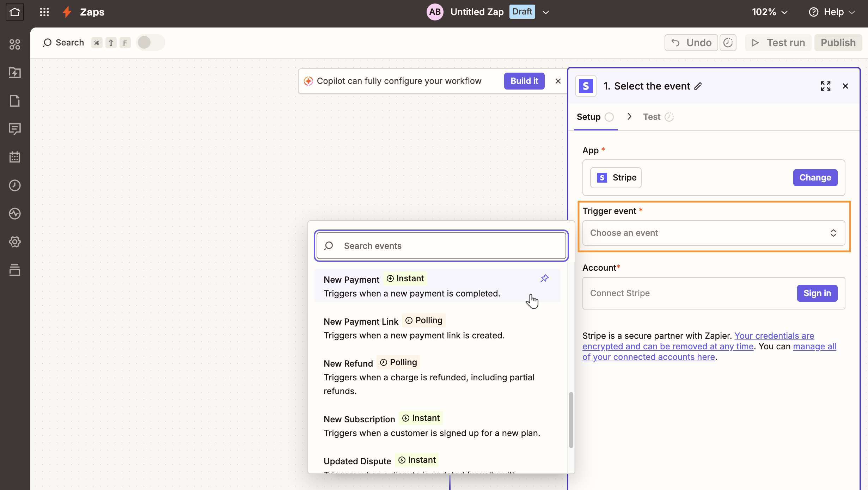Select the New Subscription event
The width and height of the screenshot is (868, 490).
click(x=437, y=425)
